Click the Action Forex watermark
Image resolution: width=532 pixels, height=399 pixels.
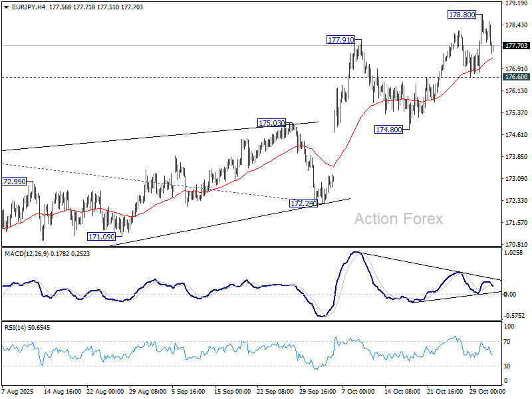398,219
